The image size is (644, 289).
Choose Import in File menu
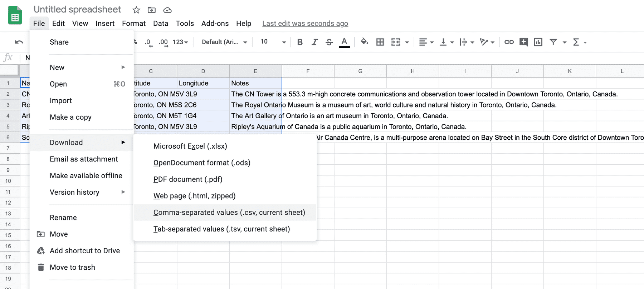(x=82, y=101)
